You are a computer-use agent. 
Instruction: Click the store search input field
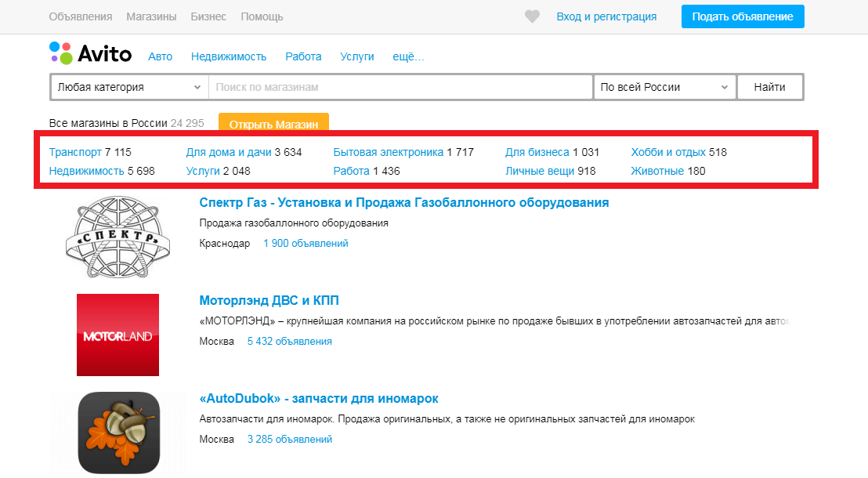(400, 87)
